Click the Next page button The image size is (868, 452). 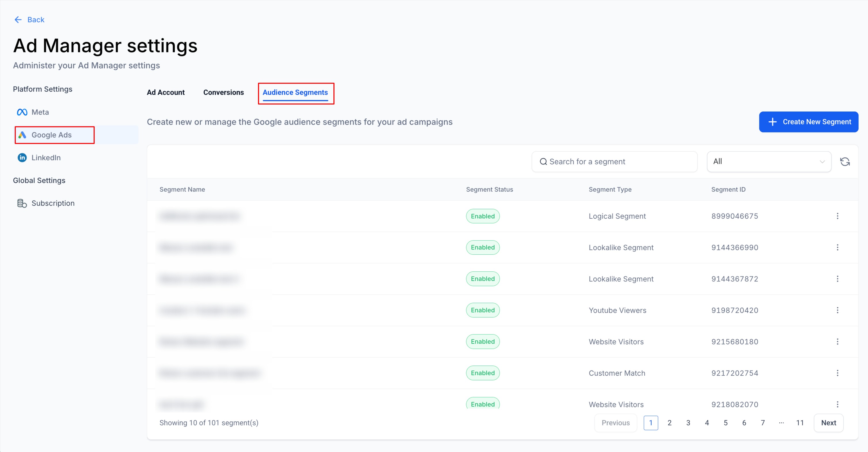point(828,423)
